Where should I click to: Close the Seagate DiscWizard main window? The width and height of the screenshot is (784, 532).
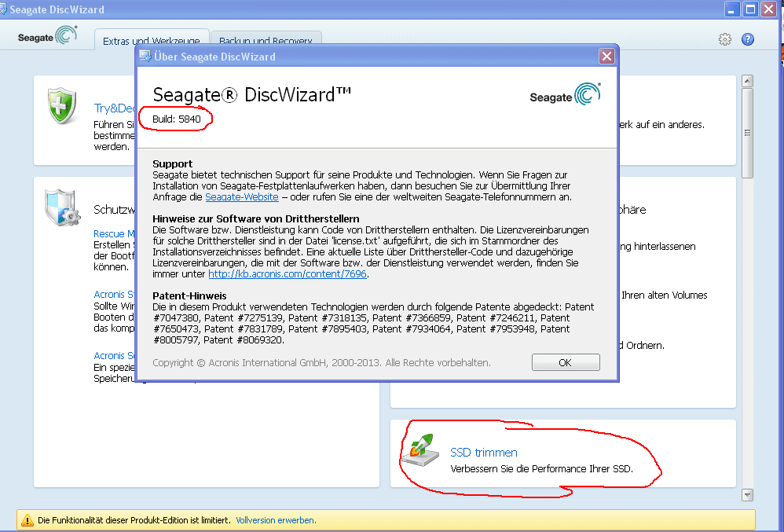[769, 9]
